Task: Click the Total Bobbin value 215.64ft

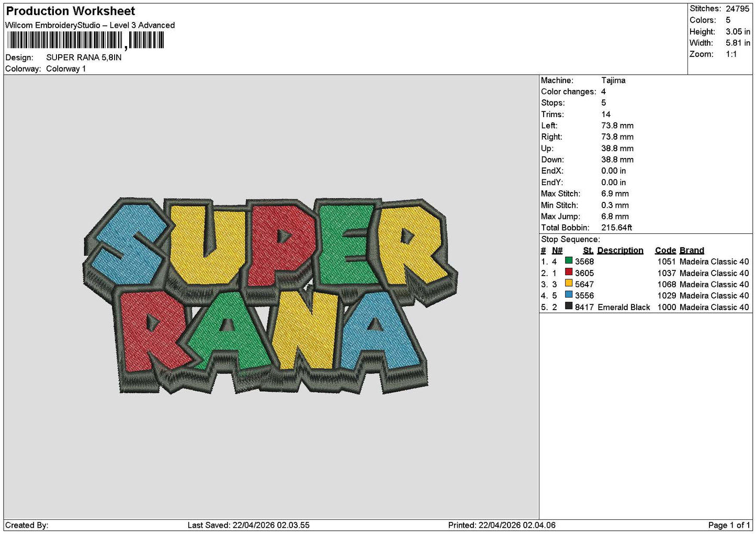Action: pos(617,228)
